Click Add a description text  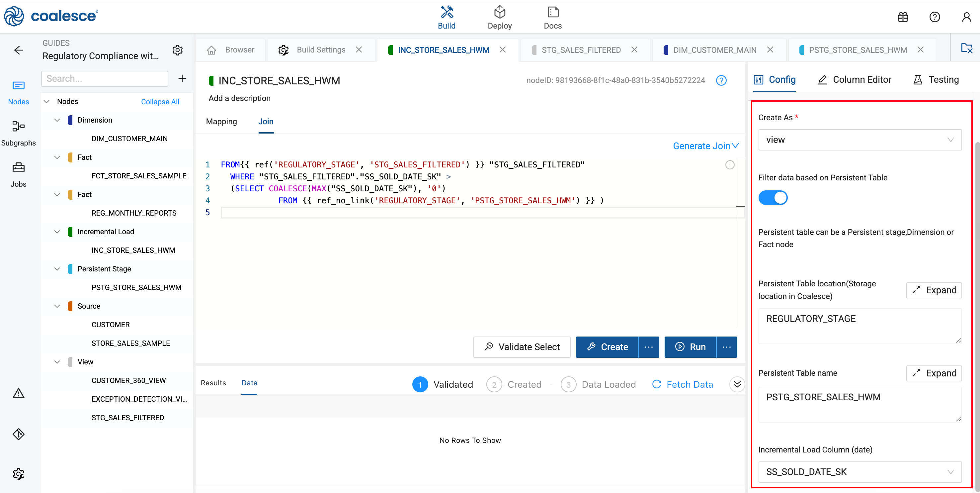(239, 98)
